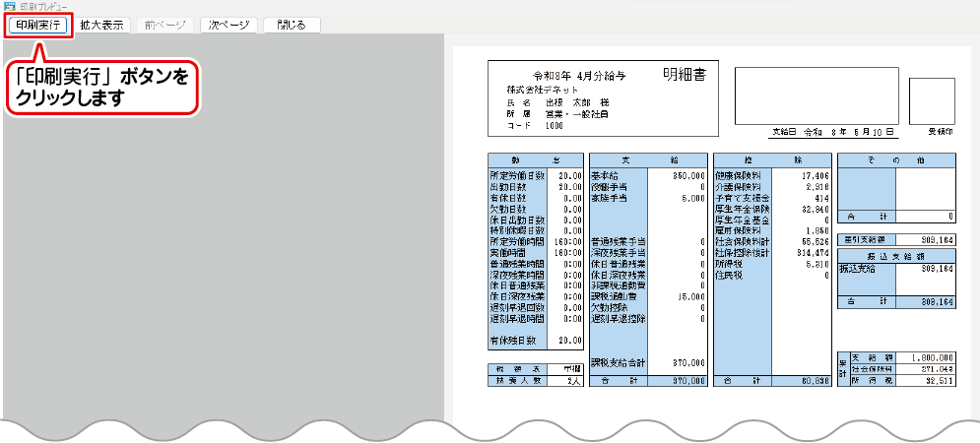Select the 支給 section header
The width and height of the screenshot is (980, 443).
coord(647,159)
